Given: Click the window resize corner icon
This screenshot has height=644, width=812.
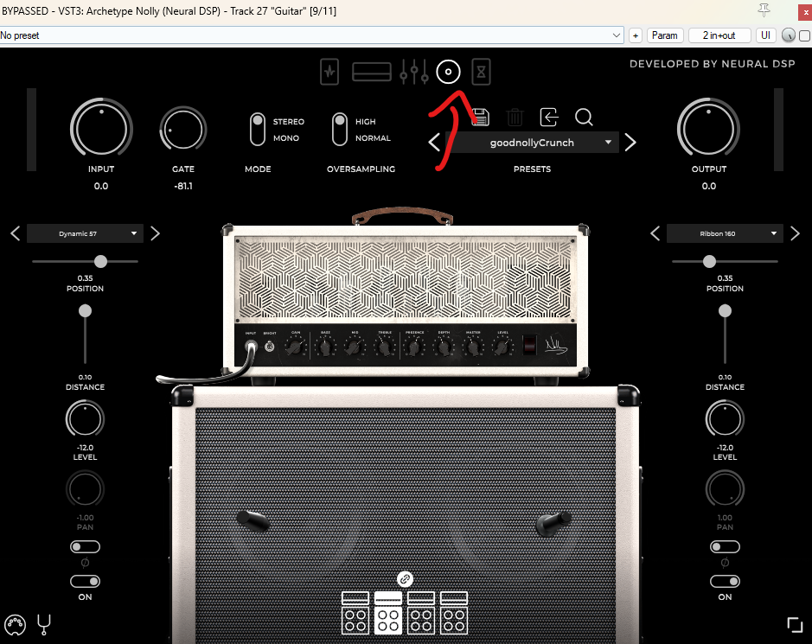Looking at the screenshot, I should pos(795,625).
